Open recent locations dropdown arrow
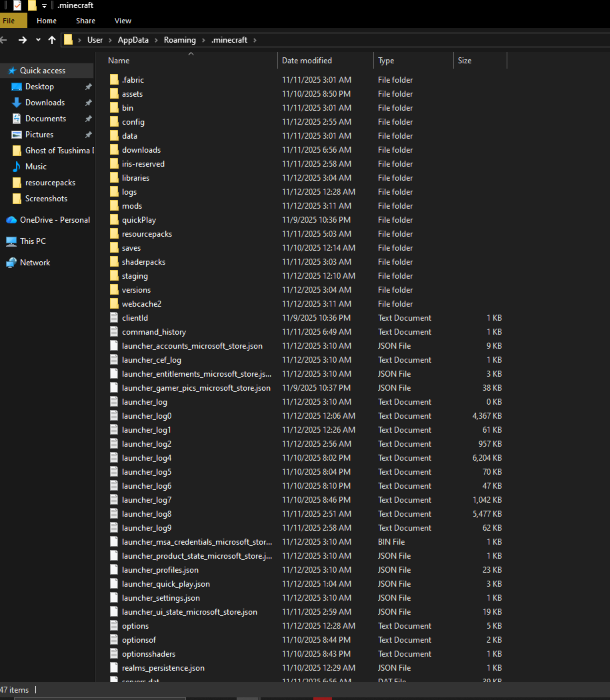Screen dimensions: 610x700 (x=39, y=40)
